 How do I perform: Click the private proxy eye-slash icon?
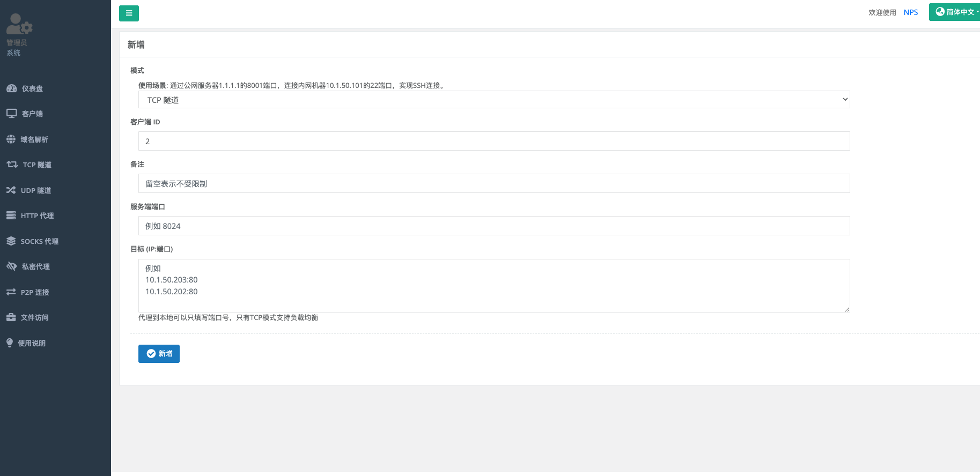point(11,266)
